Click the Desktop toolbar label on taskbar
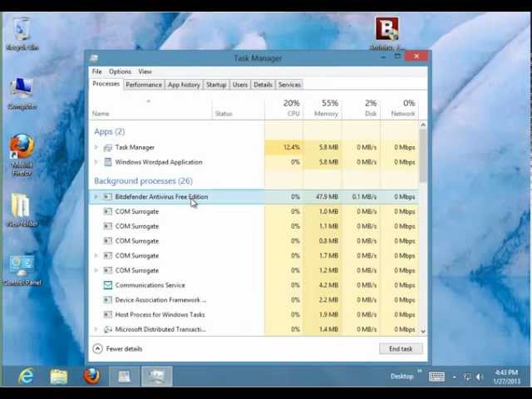 click(402, 377)
